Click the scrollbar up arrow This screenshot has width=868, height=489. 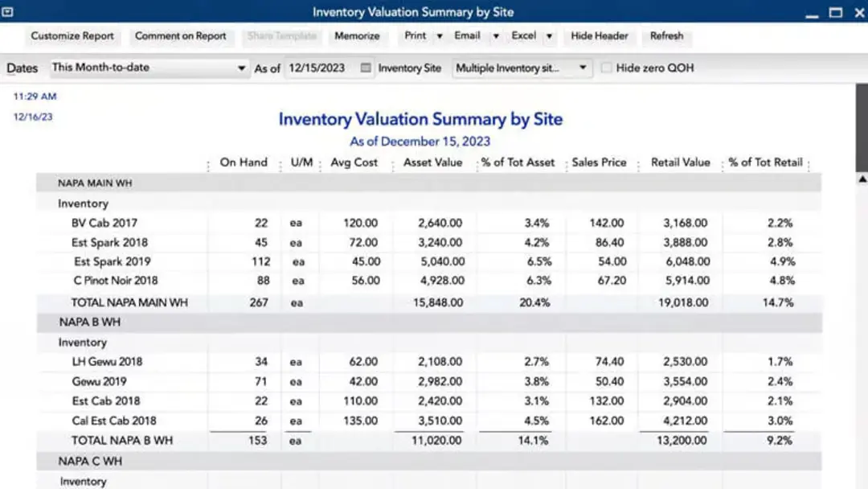tap(862, 179)
